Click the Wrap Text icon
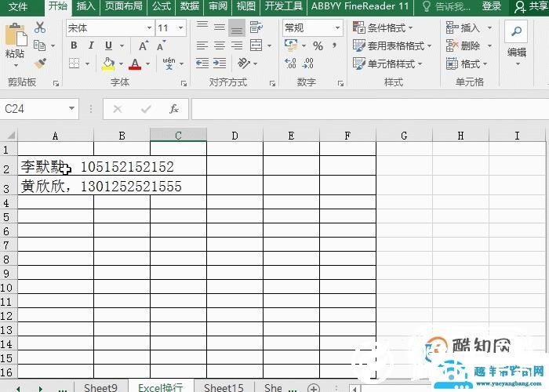This screenshot has width=549, height=392. (256, 27)
